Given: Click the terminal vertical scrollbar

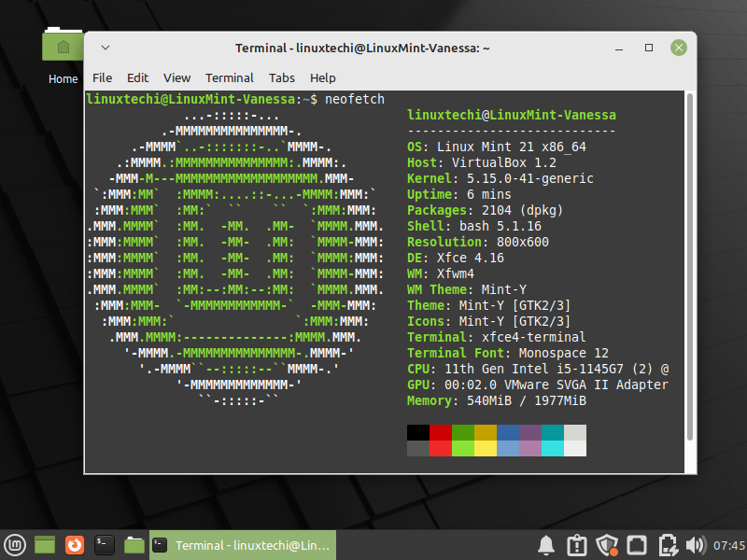Looking at the screenshot, I should pyautogui.click(x=689, y=267).
